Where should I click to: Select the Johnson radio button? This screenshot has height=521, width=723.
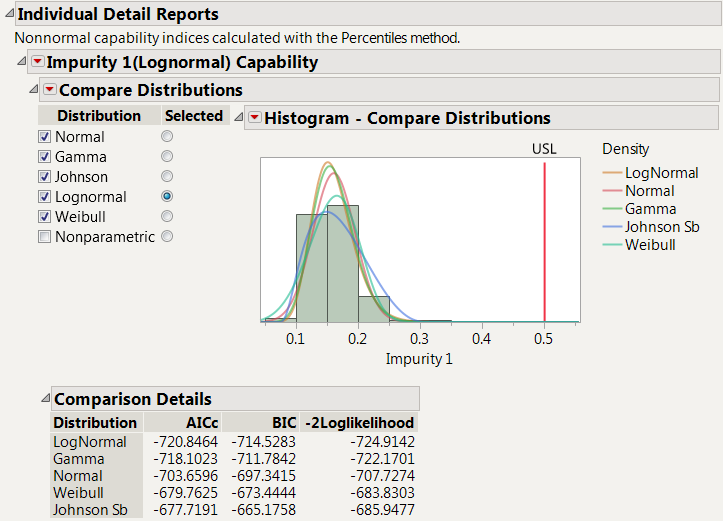click(167, 176)
